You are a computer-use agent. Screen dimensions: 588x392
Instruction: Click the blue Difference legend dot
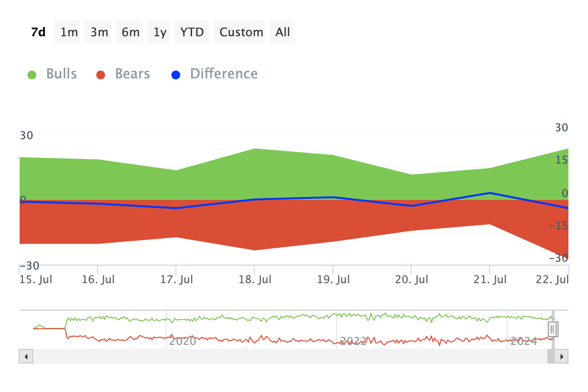click(176, 75)
